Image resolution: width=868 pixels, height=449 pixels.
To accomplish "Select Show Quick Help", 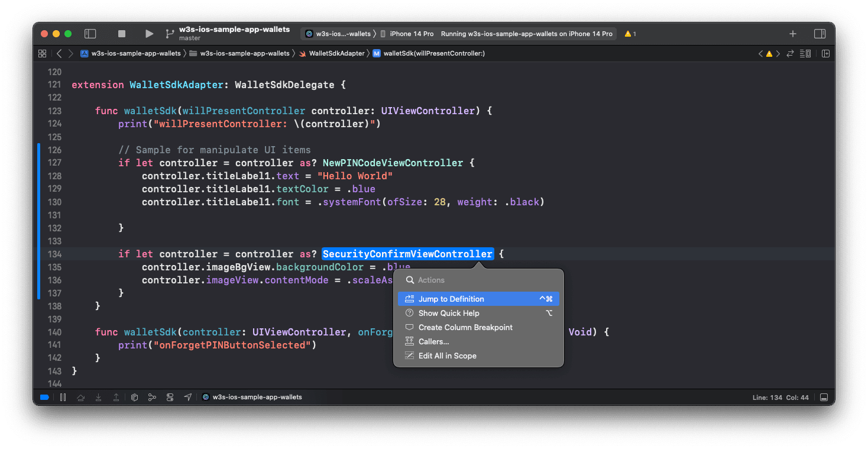I will click(478, 313).
